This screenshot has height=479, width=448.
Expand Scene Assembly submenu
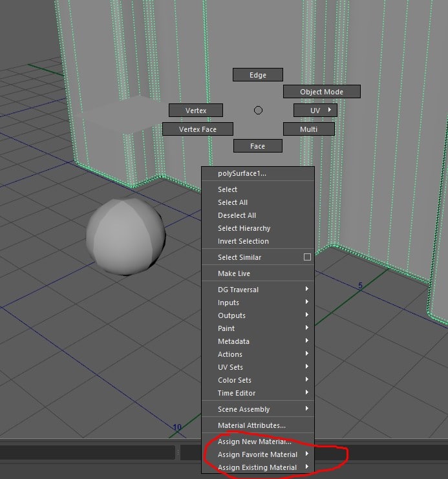(257, 409)
